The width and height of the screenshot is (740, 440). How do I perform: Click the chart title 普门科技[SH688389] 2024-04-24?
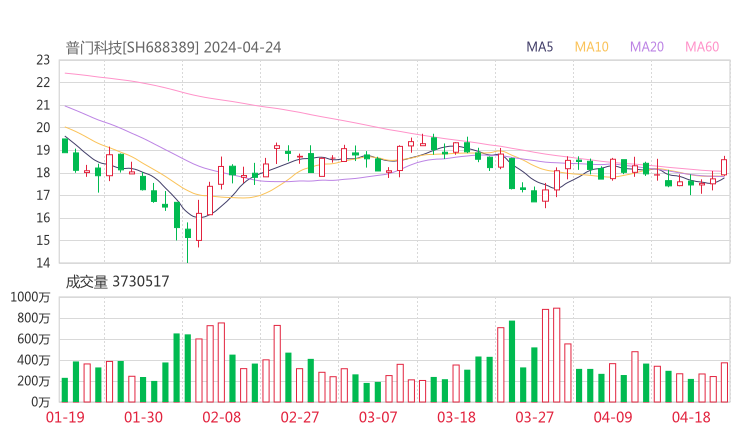click(x=173, y=48)
